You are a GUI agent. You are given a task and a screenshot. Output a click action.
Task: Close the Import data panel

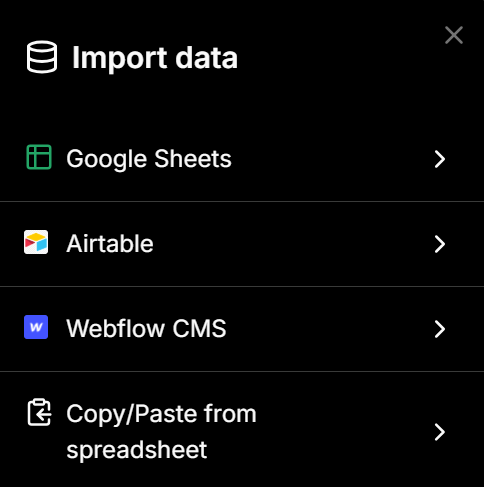click(454, 35)
